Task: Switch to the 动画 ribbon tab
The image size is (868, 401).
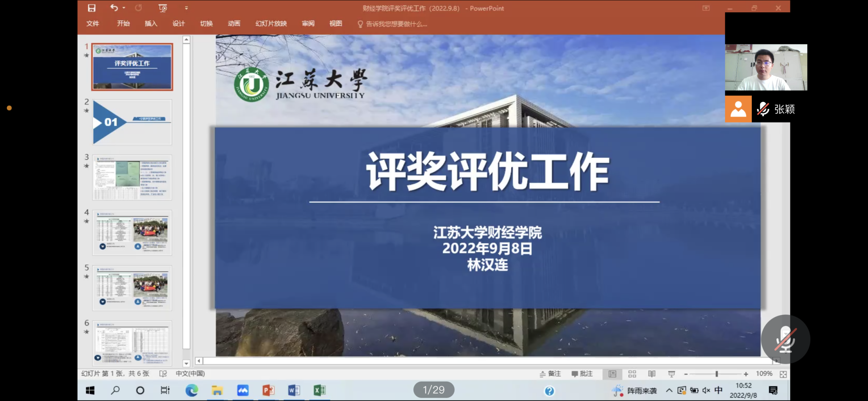Action: click(234, 24)
